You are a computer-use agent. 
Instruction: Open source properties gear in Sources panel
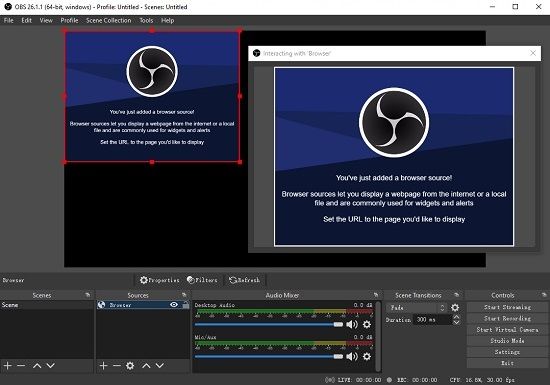130,366
